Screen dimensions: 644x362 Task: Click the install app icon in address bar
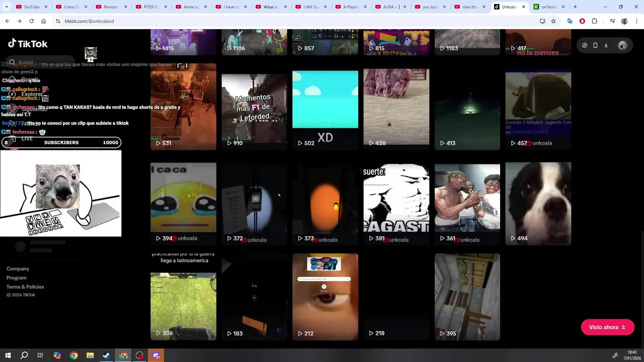(542, 21)
